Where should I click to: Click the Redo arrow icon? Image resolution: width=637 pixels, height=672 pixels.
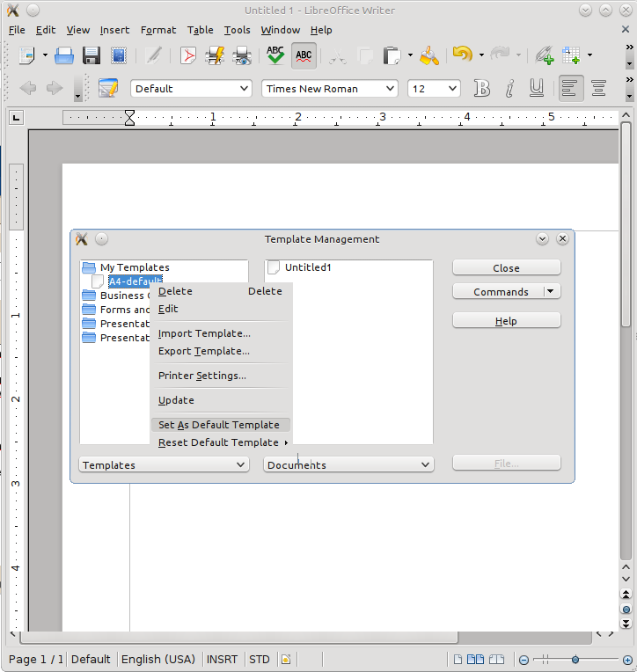click(x=500, y=55)
